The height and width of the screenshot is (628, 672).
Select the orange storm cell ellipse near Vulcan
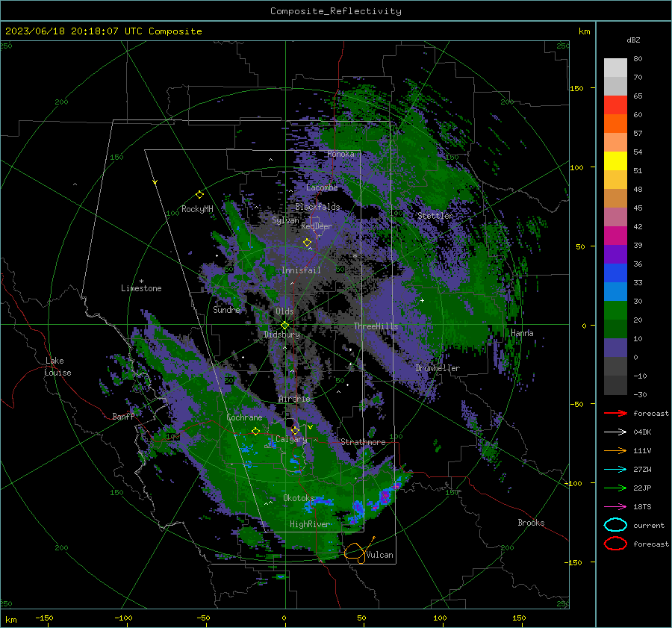(x=355, y=551)
